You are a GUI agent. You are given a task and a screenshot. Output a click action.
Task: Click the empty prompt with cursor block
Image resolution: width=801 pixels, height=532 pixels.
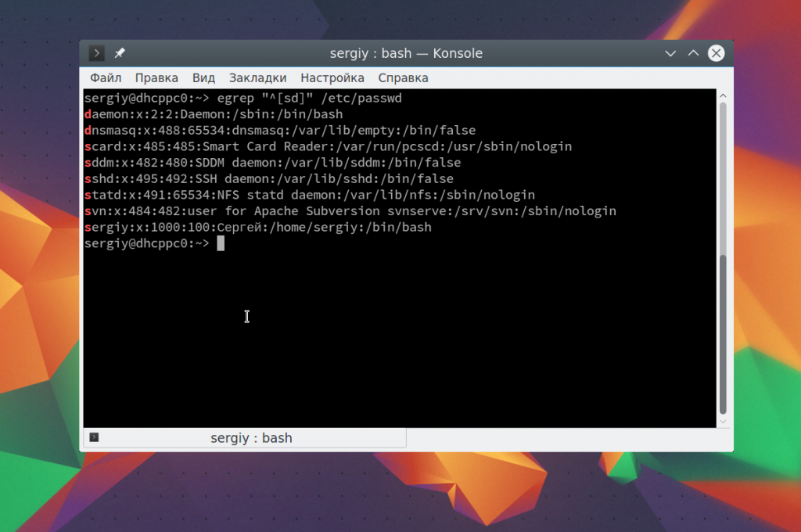pyautogui.click(x=154, y=243)
